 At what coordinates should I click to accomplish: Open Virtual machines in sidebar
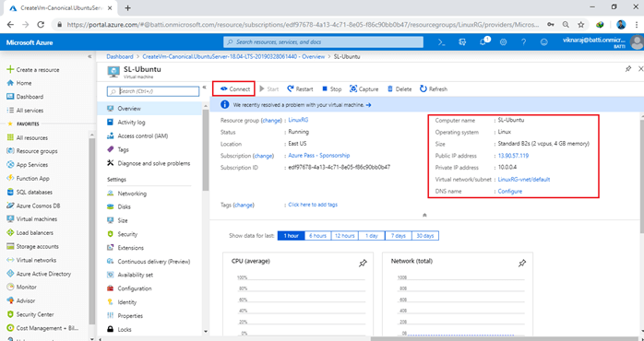point(32,219)
